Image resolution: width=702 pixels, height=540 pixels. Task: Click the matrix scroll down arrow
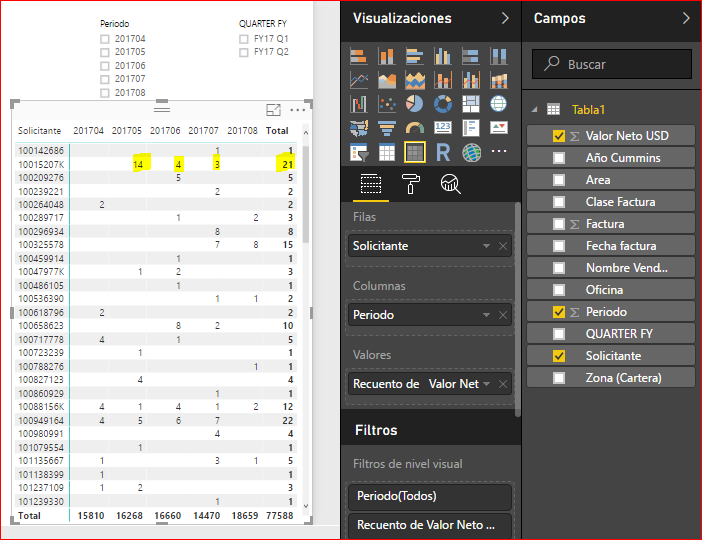pos(306,506)
